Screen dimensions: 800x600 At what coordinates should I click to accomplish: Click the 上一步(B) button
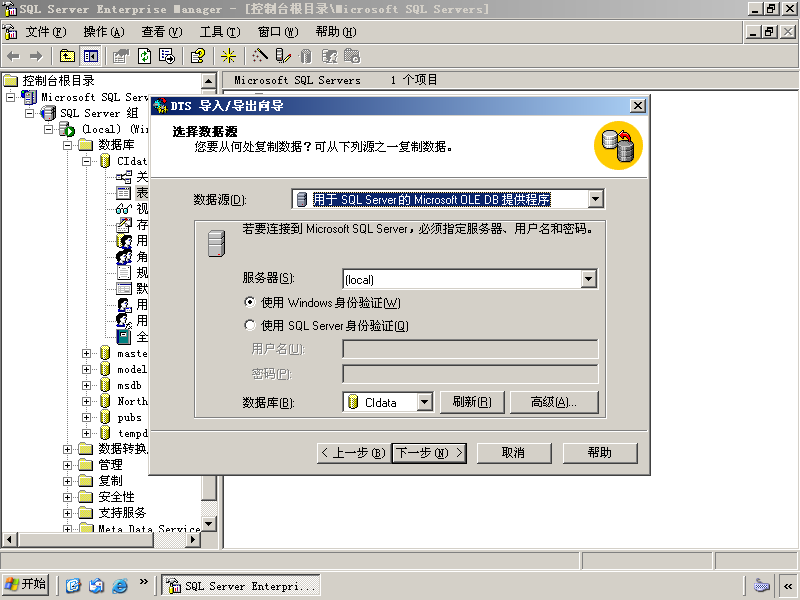tap(354, 453)
